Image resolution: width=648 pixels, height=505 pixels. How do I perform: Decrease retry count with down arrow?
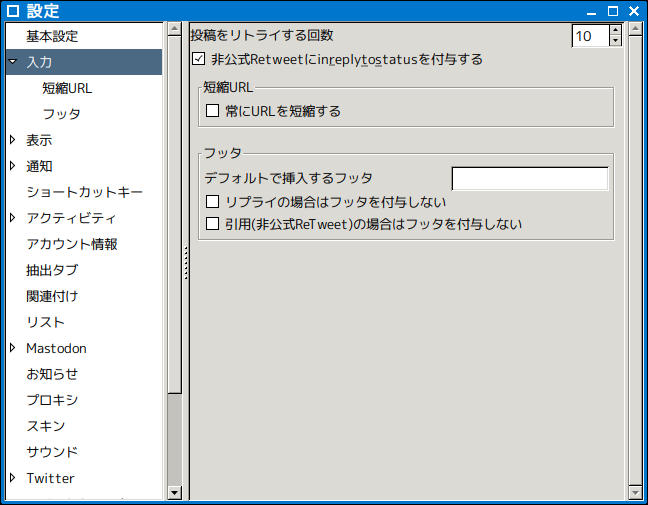coord(615,41)
